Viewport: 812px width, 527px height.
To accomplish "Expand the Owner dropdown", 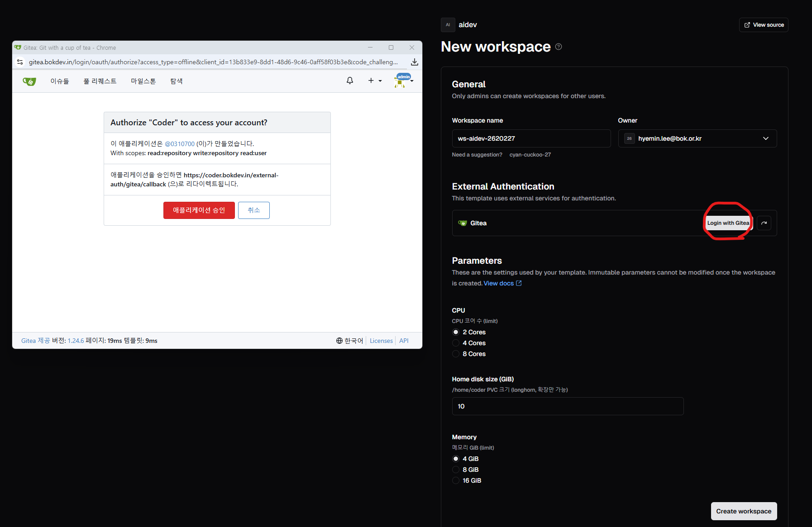I will click(697, 138).
